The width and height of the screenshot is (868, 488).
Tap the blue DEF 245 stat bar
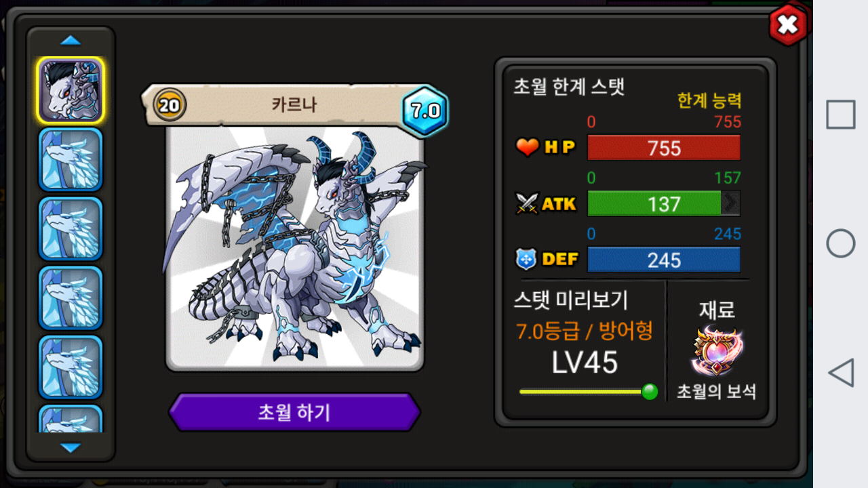pyautogui.click(x=664, y=260)
